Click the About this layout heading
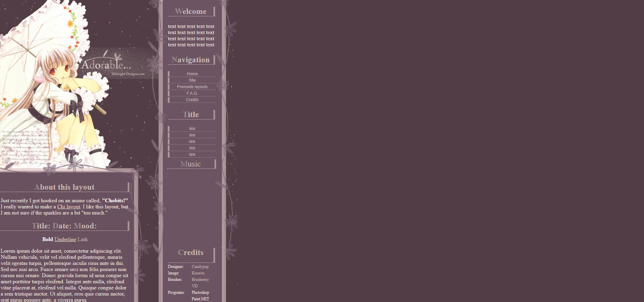This screenshot has height=302, width=644. coord(64,187)
